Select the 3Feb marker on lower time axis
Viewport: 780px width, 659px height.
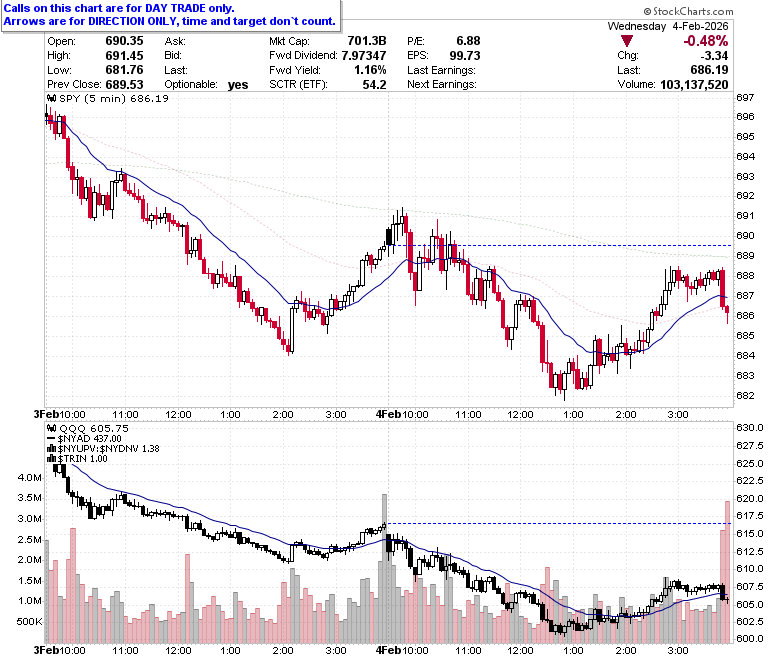click(46, 651)
